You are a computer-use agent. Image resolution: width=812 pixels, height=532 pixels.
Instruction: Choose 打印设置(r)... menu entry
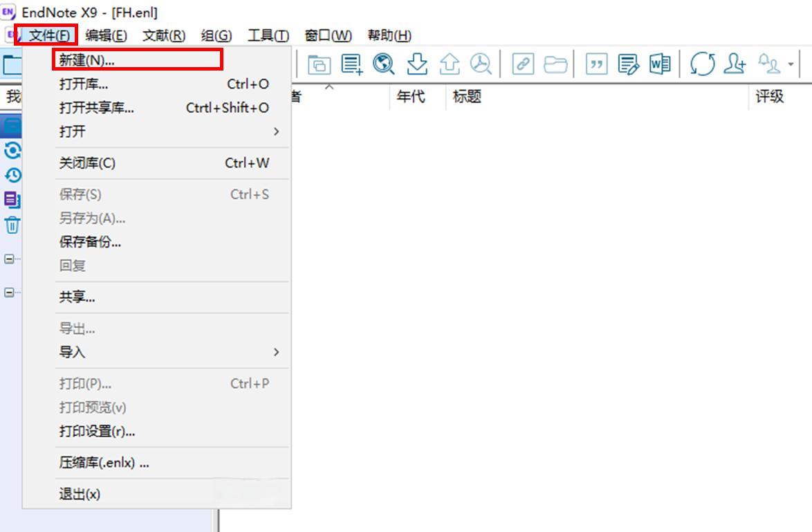coord(157,431)
